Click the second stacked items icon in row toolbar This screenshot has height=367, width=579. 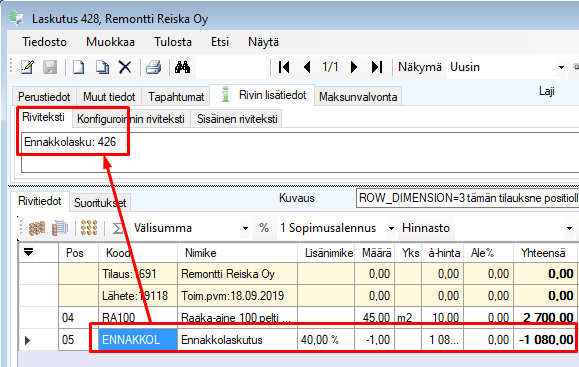[x=60, y=228]
